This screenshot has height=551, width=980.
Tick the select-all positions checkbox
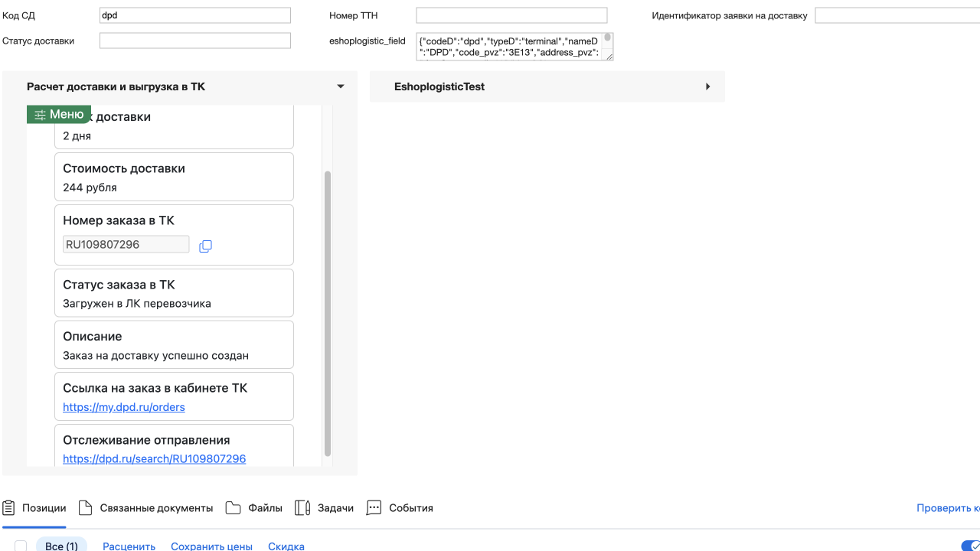21,546
